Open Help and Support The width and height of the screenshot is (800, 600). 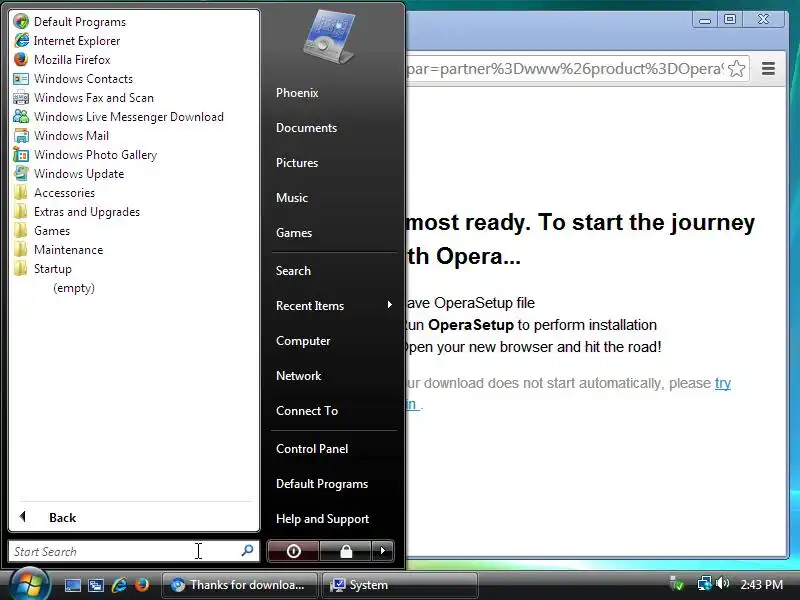322,519
